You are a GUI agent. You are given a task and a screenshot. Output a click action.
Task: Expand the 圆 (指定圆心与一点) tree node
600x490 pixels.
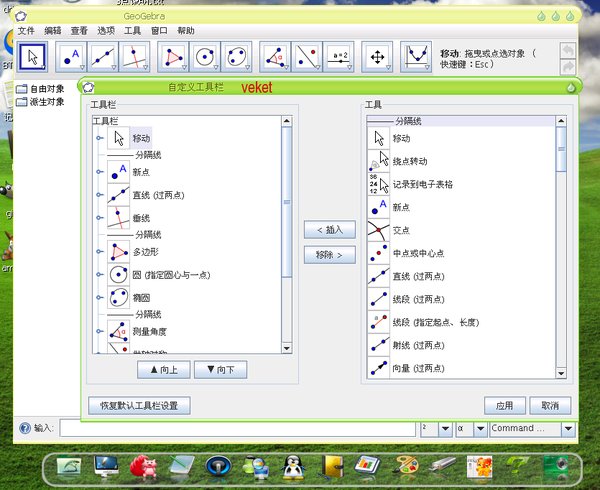pyautogui.click(x=99, y=274)
